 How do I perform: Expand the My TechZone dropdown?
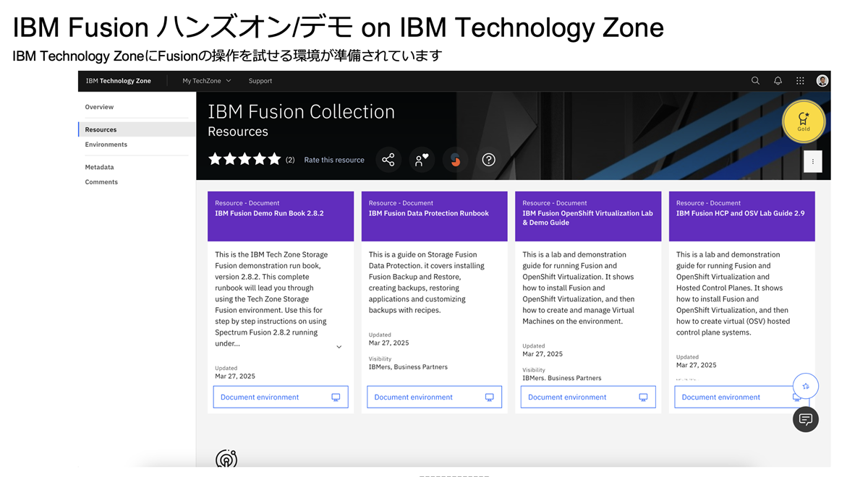[x=207, y=81]
